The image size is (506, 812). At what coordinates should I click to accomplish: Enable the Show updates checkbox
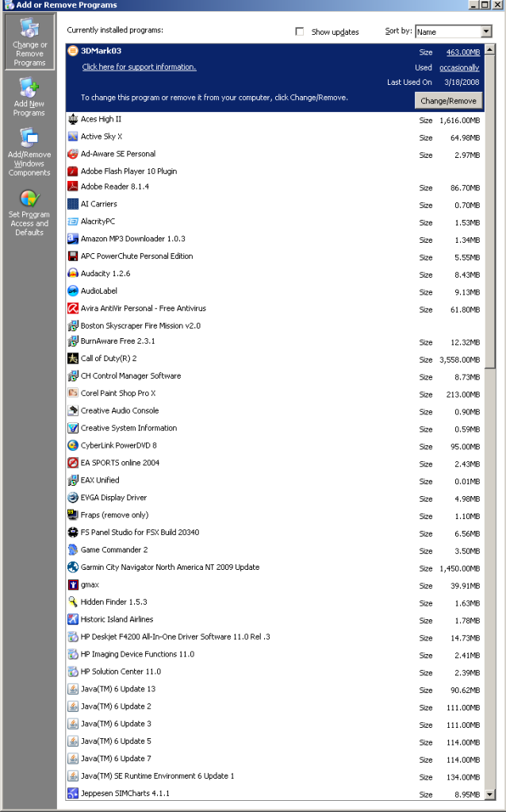point(300,32)
